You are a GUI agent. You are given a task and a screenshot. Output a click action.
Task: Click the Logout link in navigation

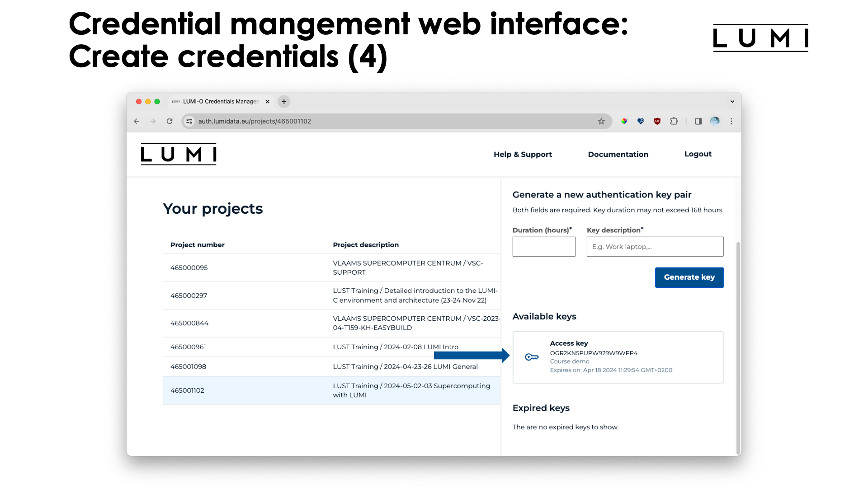tap(698, 154)
